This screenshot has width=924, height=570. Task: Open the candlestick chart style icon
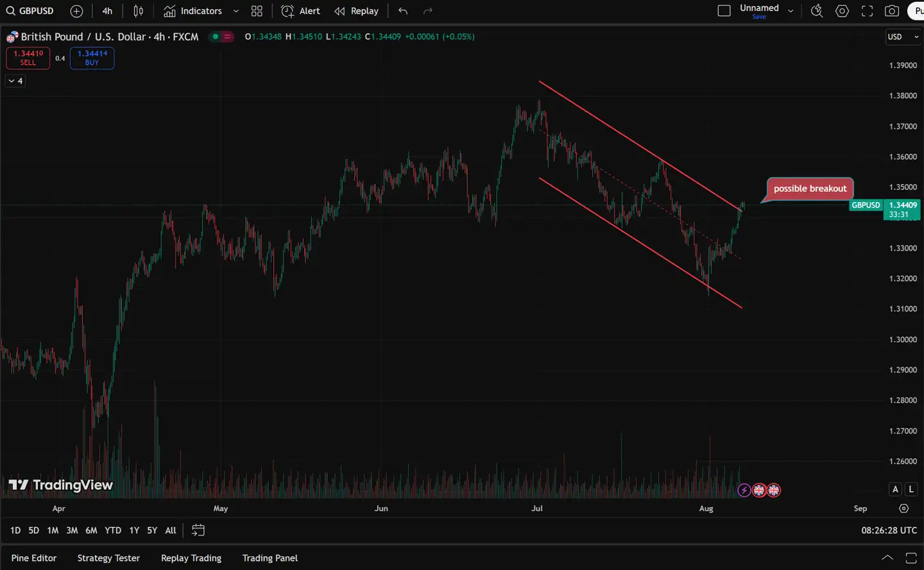pos(138,11)
